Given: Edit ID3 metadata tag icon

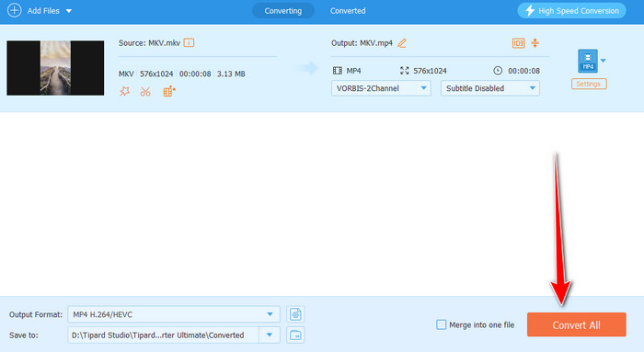Looking at the screenshot, I should click(518, 43).
